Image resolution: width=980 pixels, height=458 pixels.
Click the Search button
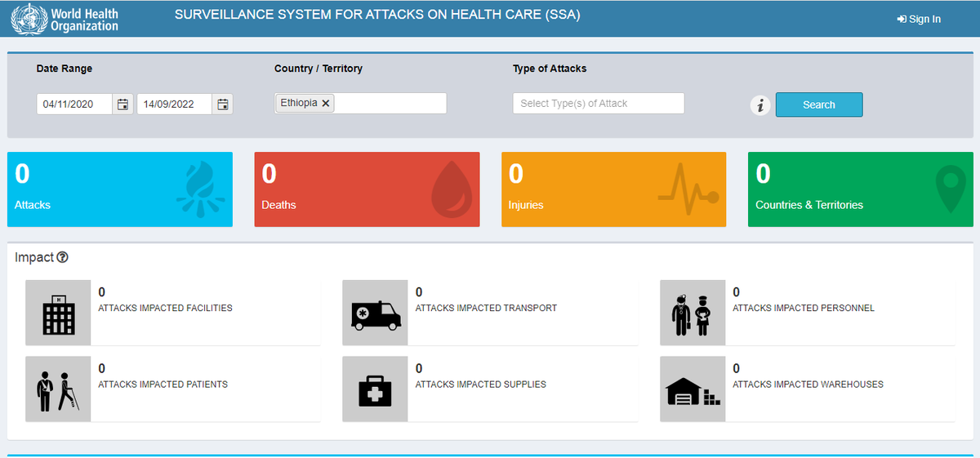(819, 104)
